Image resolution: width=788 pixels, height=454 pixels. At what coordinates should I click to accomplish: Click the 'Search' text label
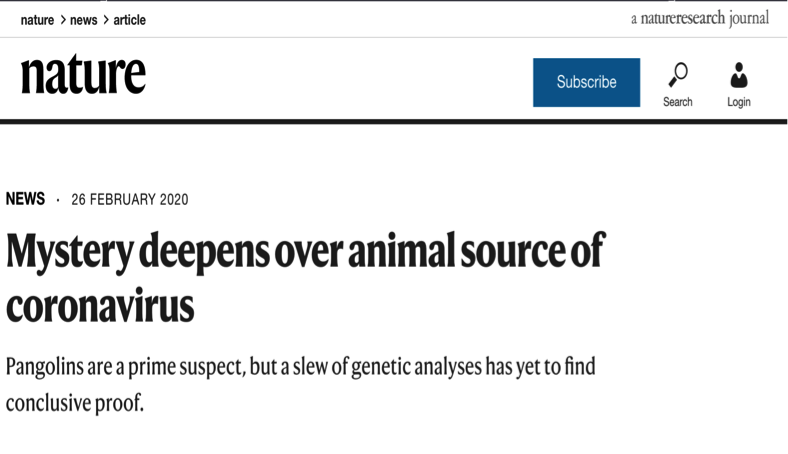pyautogui.click(x=678, y=102)
